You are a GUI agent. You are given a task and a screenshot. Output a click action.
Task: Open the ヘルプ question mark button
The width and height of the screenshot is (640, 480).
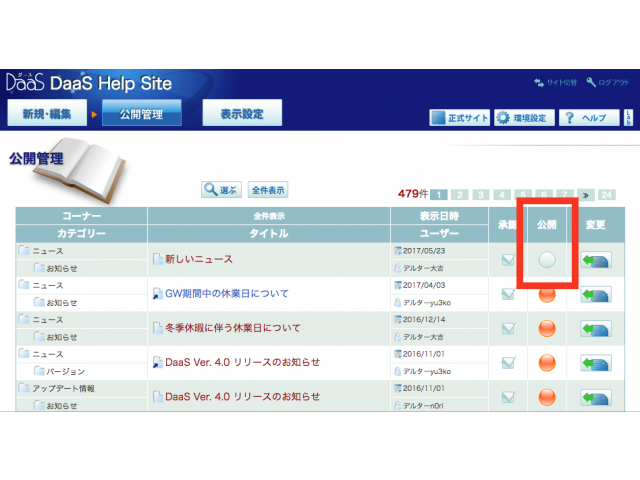(x=585, y=117)
